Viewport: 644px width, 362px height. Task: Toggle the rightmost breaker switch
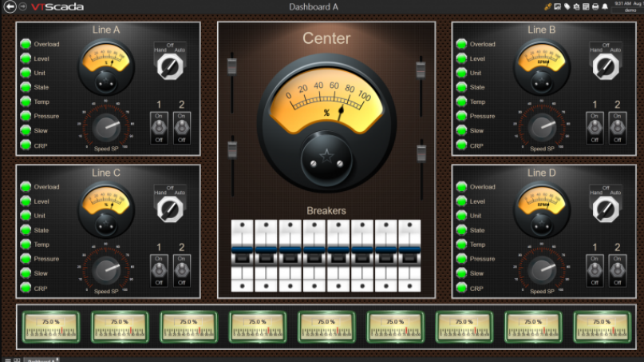(409, 256)
